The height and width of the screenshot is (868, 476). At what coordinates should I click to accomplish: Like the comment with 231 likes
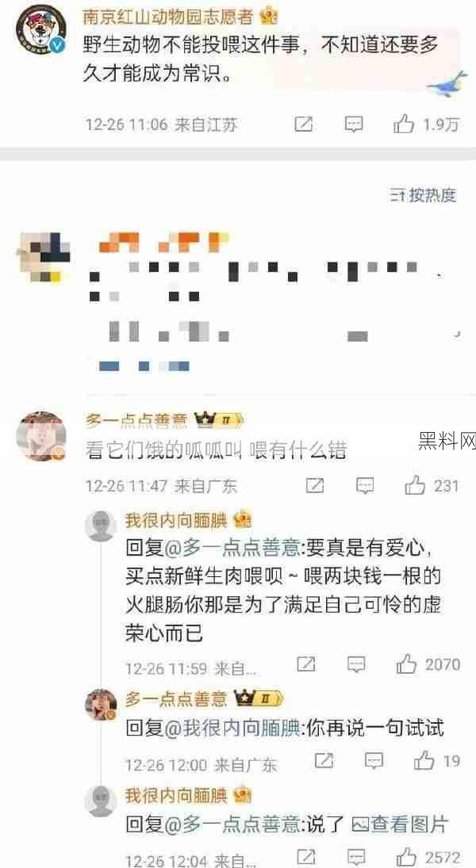[431, 486]
